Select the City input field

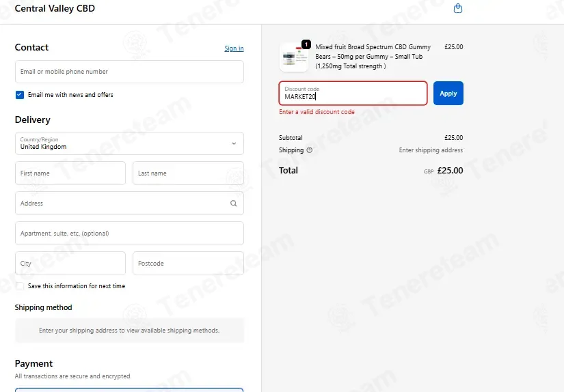70,264
